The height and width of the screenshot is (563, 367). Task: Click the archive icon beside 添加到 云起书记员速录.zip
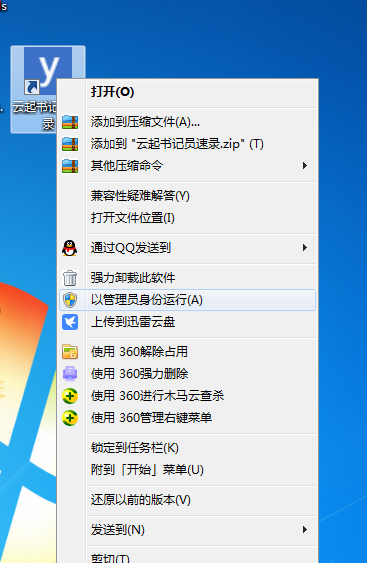[x=70, y=144]
